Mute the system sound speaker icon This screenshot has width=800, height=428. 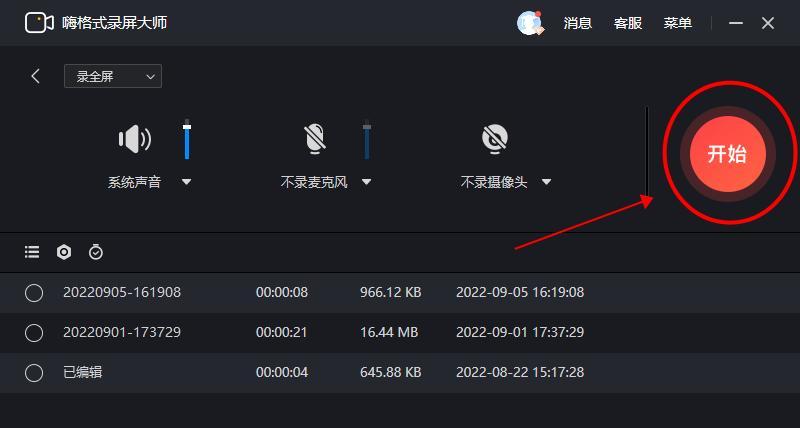point(135,139)
